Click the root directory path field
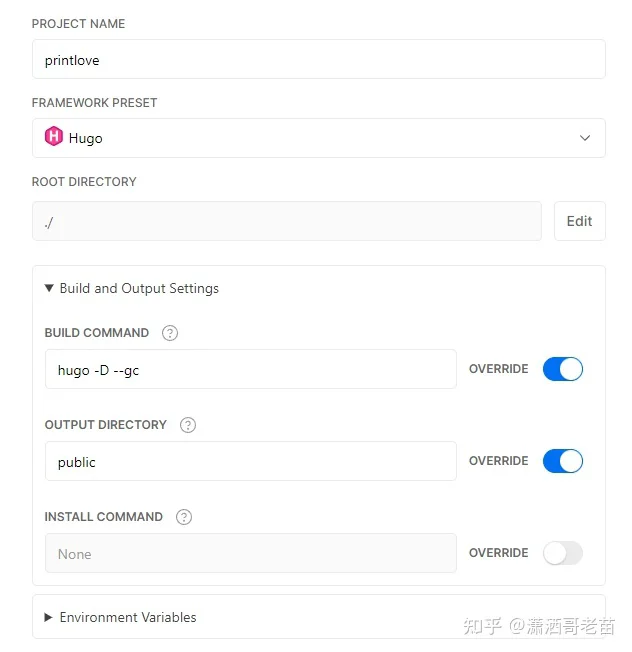Screen dimensions: 632x652 [287, 221]
